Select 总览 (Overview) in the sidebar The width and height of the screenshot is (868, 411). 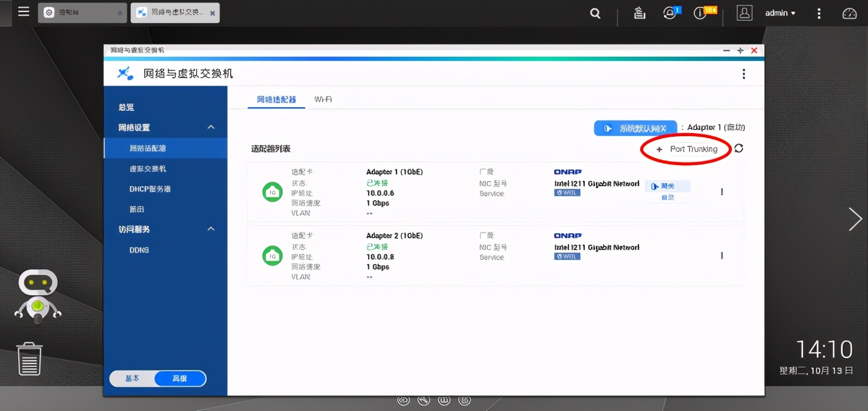tap(127, 107)
